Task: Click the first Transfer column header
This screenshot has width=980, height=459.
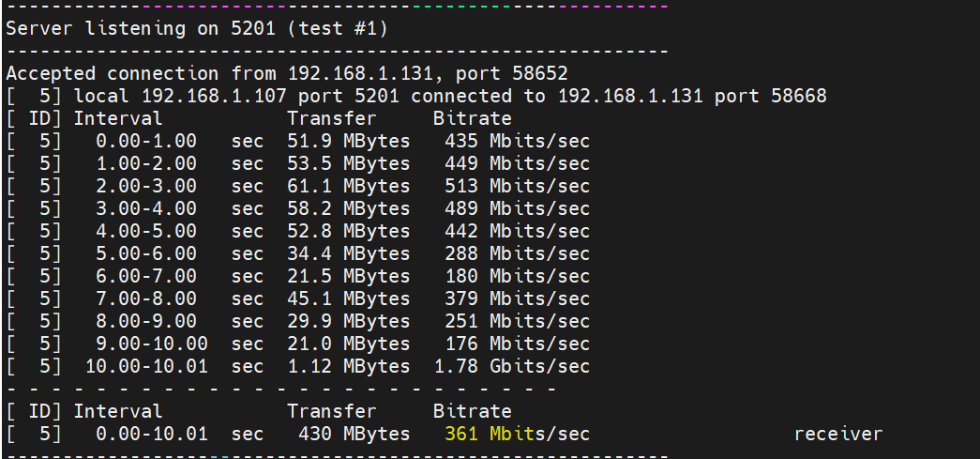Action: click(331, 118)
